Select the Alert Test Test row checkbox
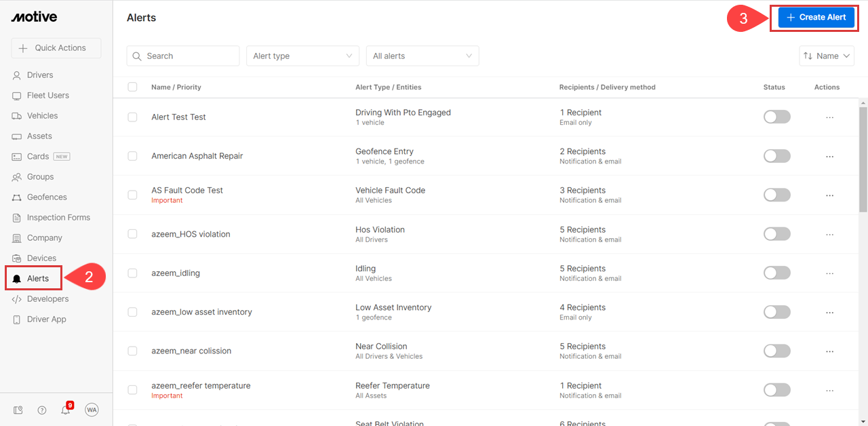Image resolution: width=868 pixels, height=426 pixels. 132,117
